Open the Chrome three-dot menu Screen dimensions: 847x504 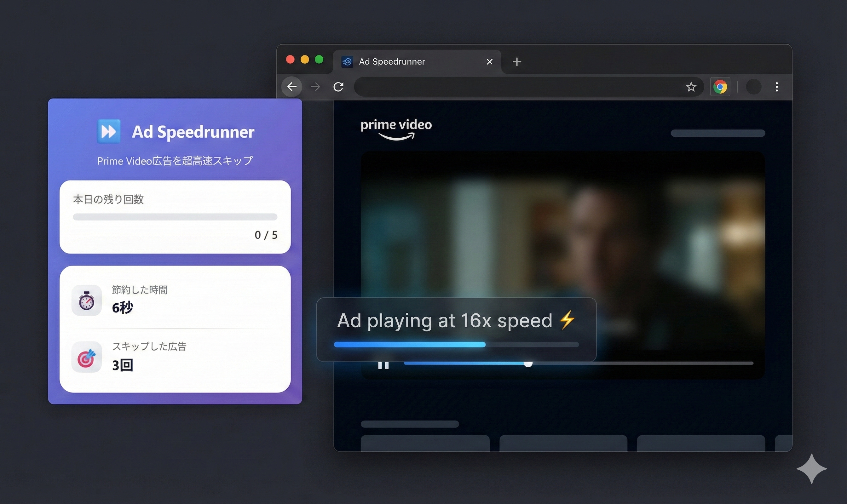[777, 87]
